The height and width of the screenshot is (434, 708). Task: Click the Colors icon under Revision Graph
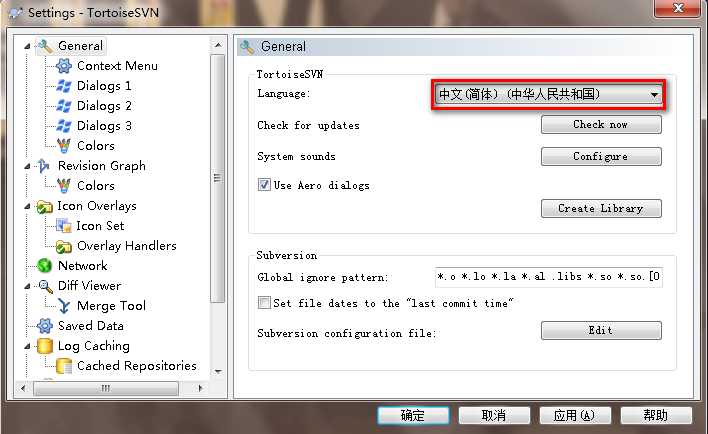click(64, 186)
